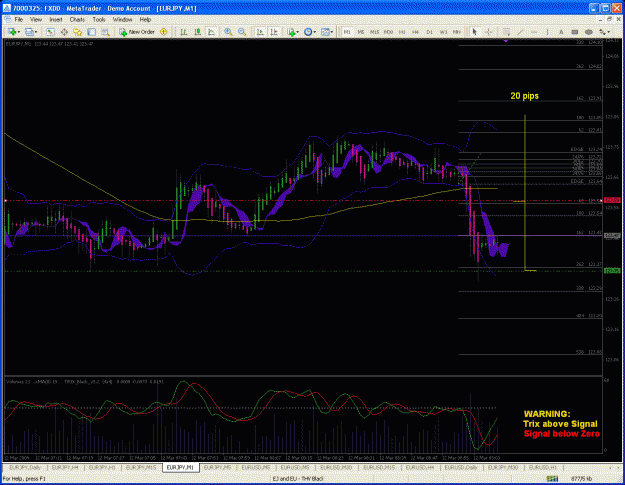Click the connection status bars icon
The width and height of the screenshot is (625, 485).
coord(552,478)
